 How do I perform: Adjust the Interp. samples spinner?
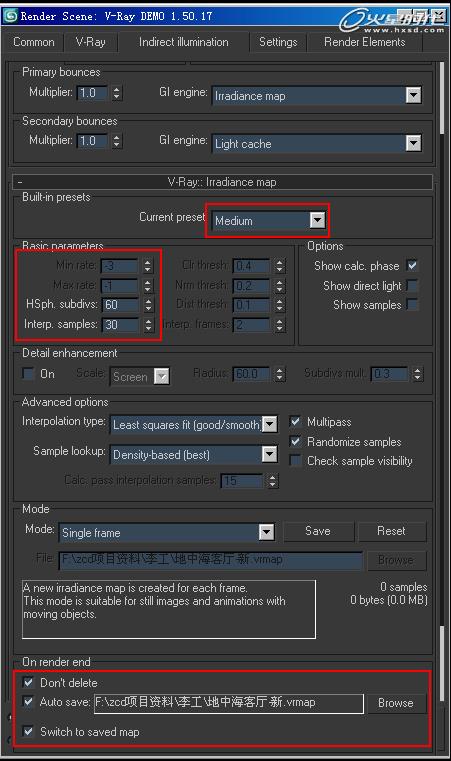[148, 325]
